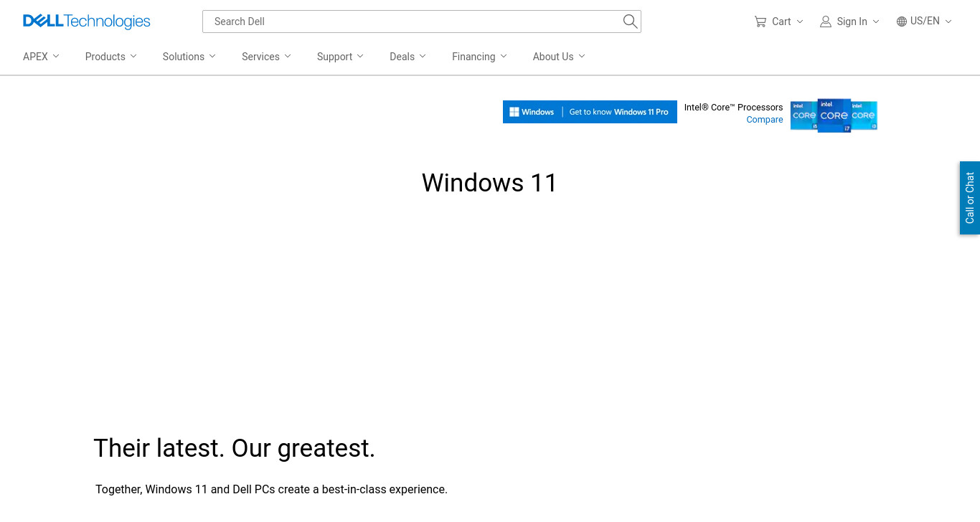Expand the Financing chevron
980x522 pixels.
[x=504, y=56]
